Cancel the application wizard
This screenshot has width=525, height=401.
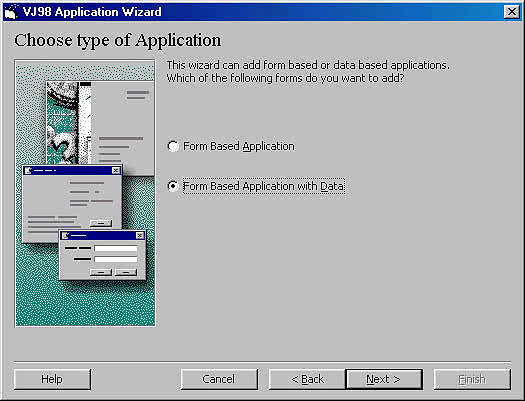(x=219, y=379)
